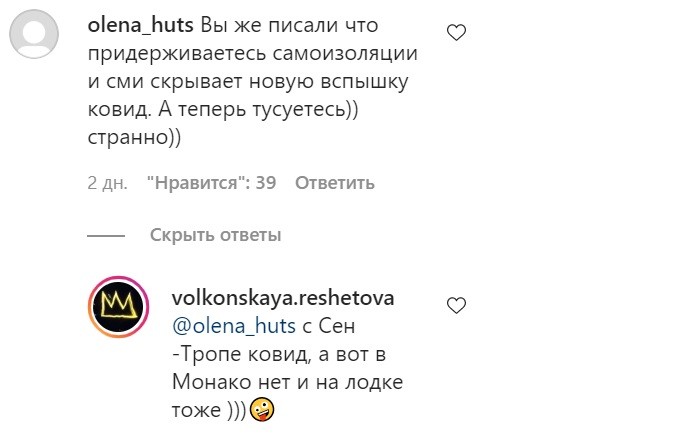
Task: Click the dash line beside Скрыть ответы
Action: pos(106,236)
